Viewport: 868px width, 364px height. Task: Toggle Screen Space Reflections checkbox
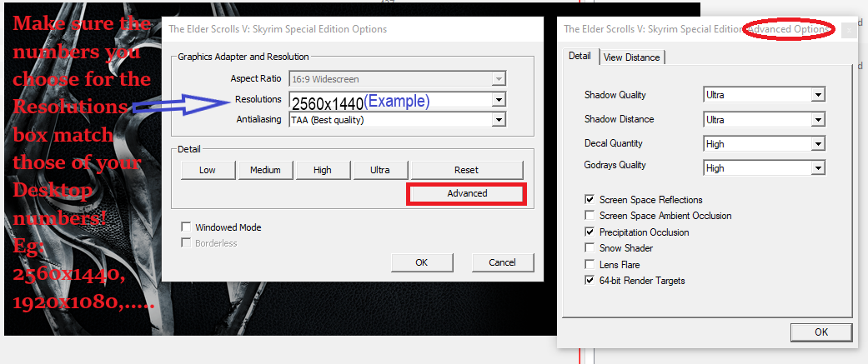pos(589,200)
